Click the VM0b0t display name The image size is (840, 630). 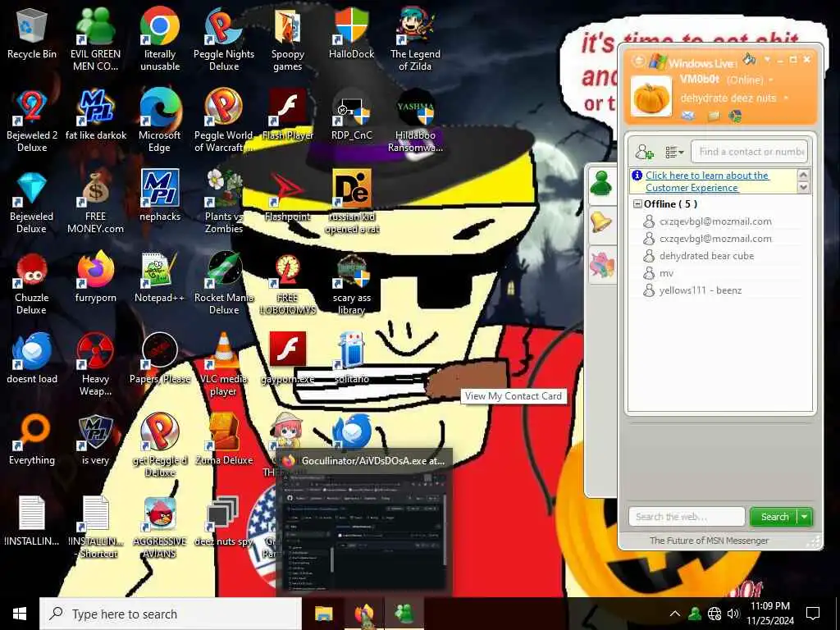tap(699, 80)
